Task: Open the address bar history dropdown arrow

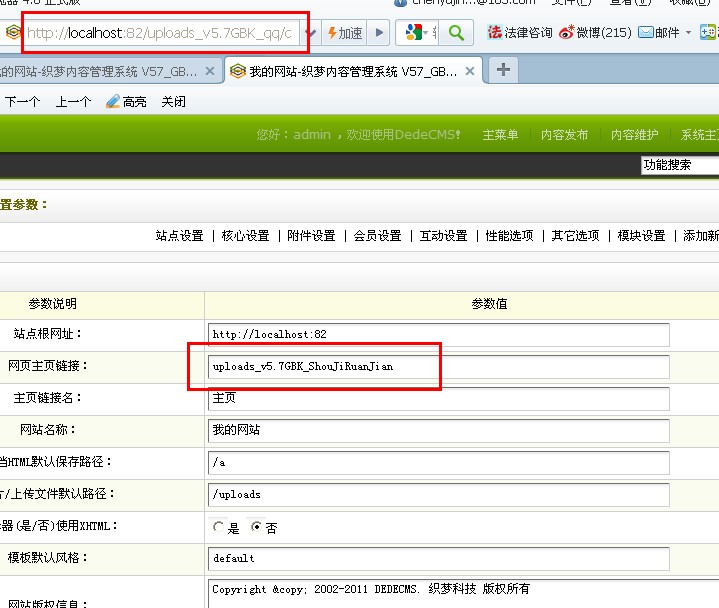Action: (311, 33)
